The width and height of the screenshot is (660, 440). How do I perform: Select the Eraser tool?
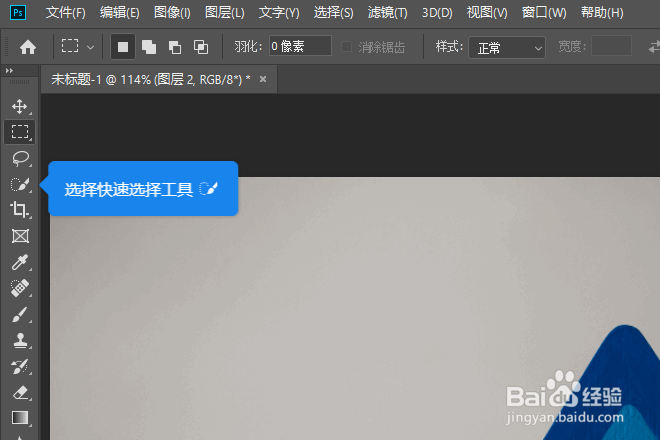20,392
